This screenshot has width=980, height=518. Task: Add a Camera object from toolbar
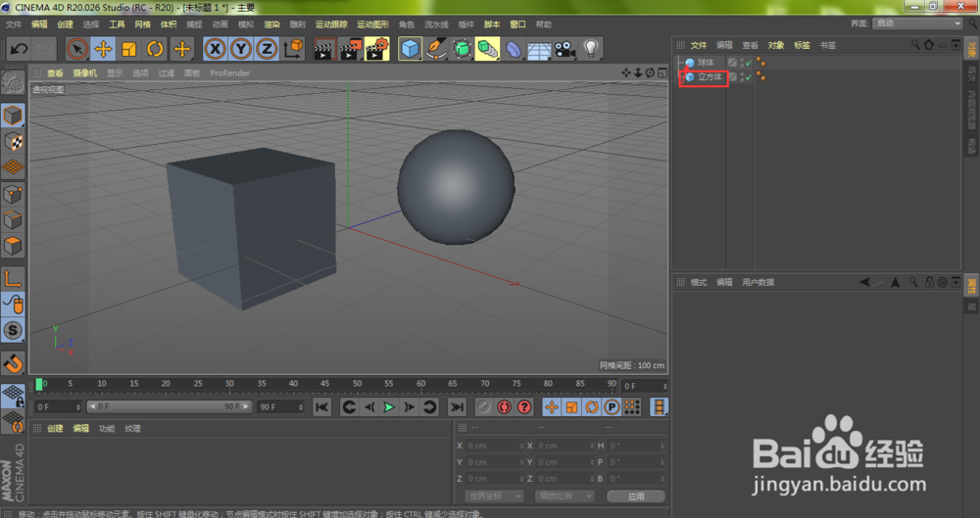565,49
